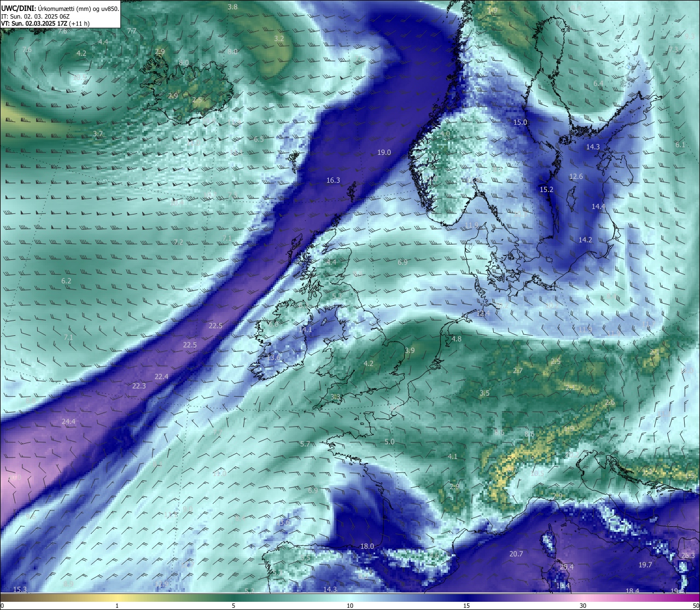Click the 3.7 value southwest of Iceland
Viewport: 700px width, 610px height.
pos(97,134)
